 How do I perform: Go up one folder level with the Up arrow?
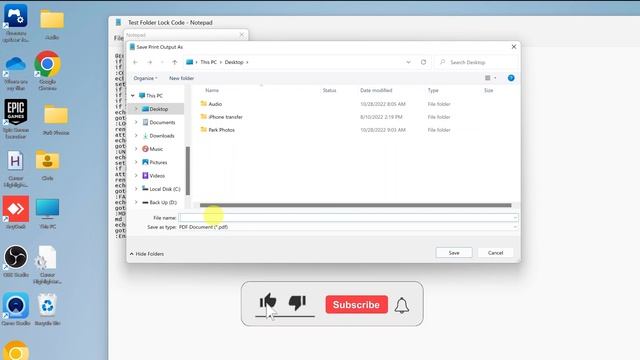(x=175, y=62)
